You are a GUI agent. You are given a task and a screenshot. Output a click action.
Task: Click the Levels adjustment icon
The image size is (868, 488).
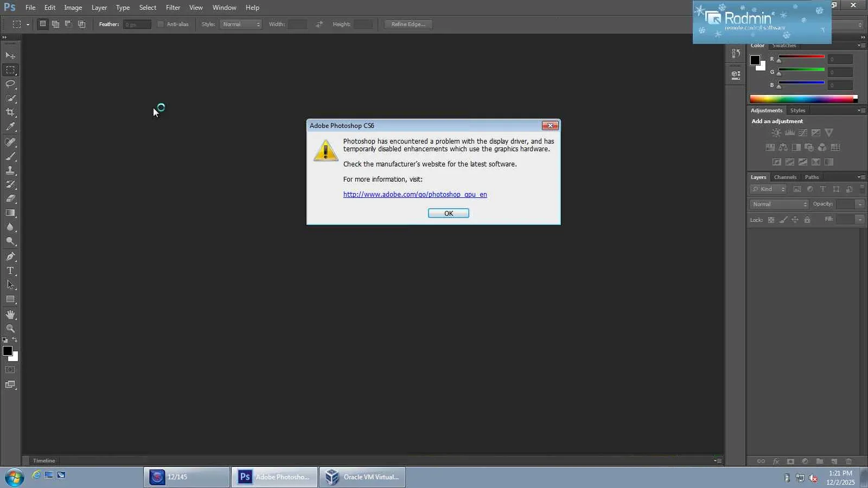[790, 133]
